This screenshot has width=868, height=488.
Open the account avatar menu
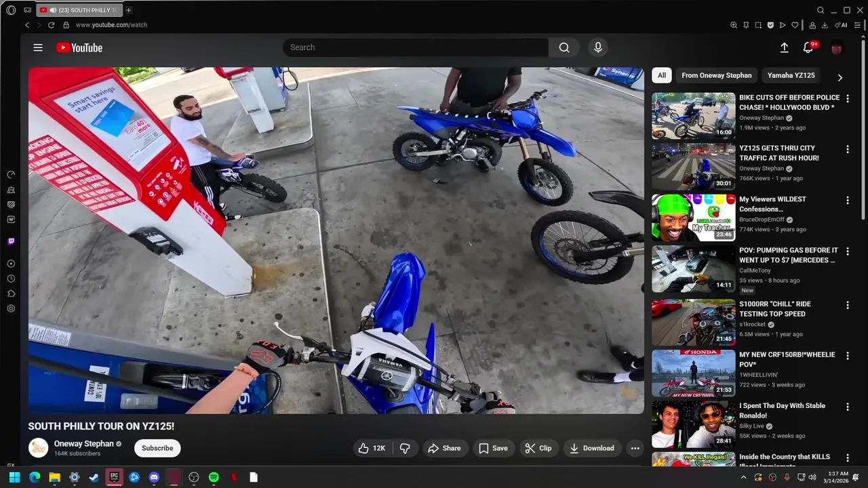837,47
